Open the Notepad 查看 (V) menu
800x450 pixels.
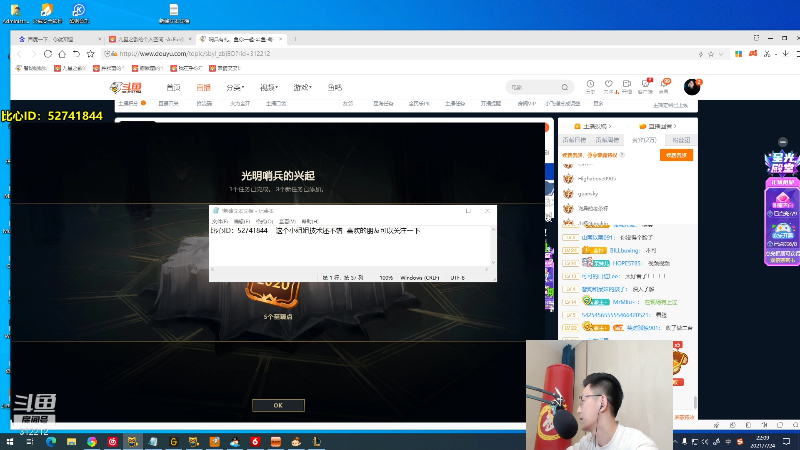287,221
